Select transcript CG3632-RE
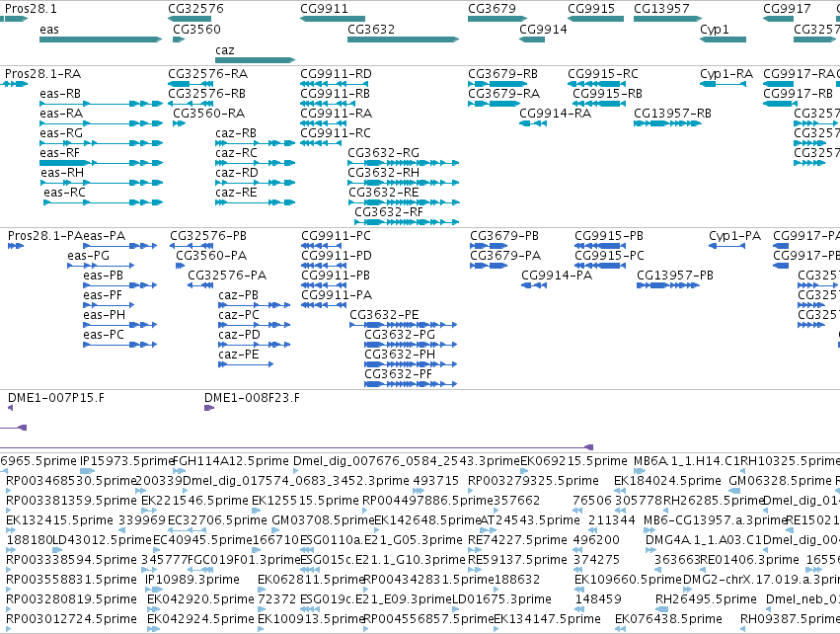This screenshot has height=634, width=840. 404,202
